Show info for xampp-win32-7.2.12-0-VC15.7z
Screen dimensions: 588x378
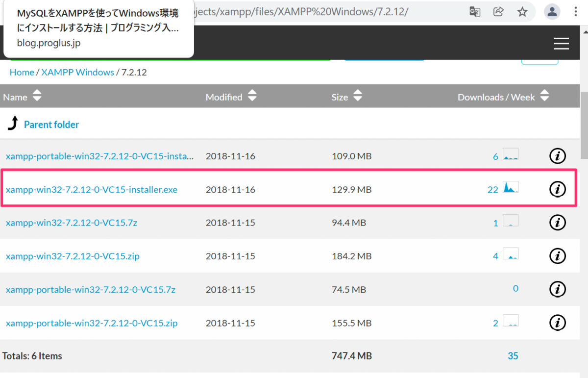point(557,223)
